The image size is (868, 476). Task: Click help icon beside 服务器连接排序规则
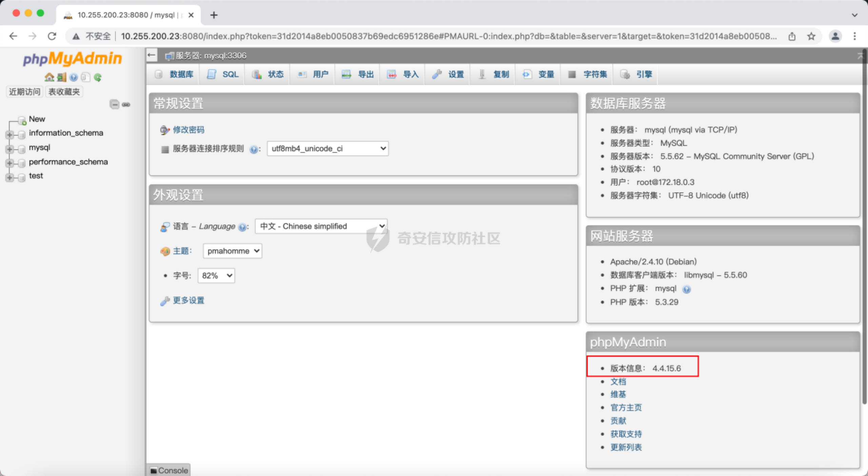[253, 149]
